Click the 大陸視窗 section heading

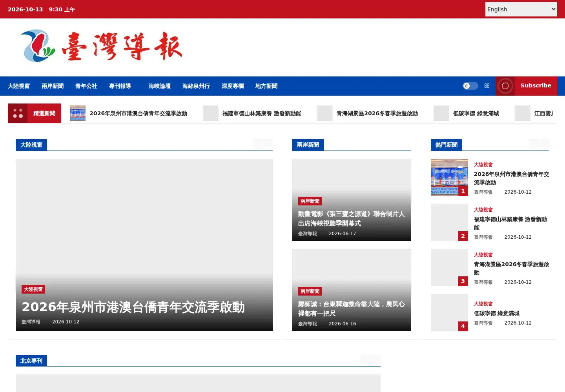point(31,145)
